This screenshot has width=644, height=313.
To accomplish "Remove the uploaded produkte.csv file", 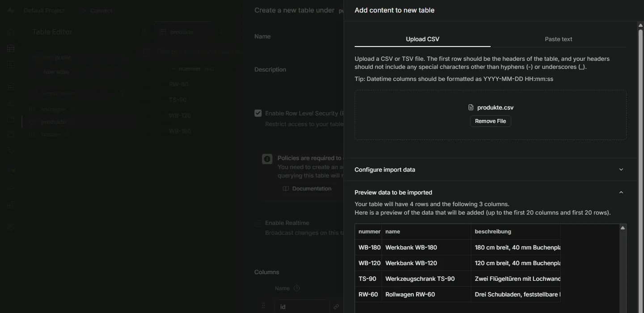I will pyautogui.click(x=490, y=121).
